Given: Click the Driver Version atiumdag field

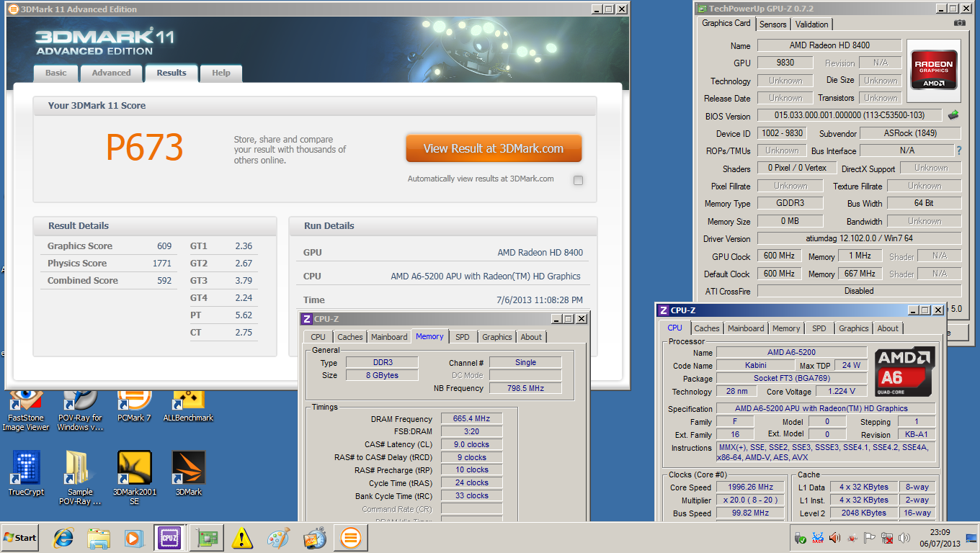Looking at the screenshot, I should (x=859, y=239).
